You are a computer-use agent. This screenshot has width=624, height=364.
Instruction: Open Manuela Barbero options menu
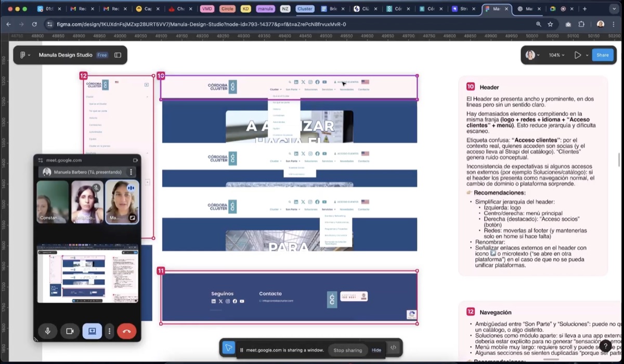[x=131, y=172]
